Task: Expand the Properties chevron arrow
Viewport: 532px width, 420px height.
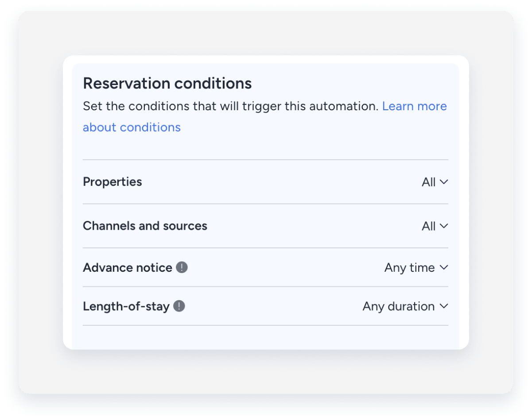Action: click(444, 182)
